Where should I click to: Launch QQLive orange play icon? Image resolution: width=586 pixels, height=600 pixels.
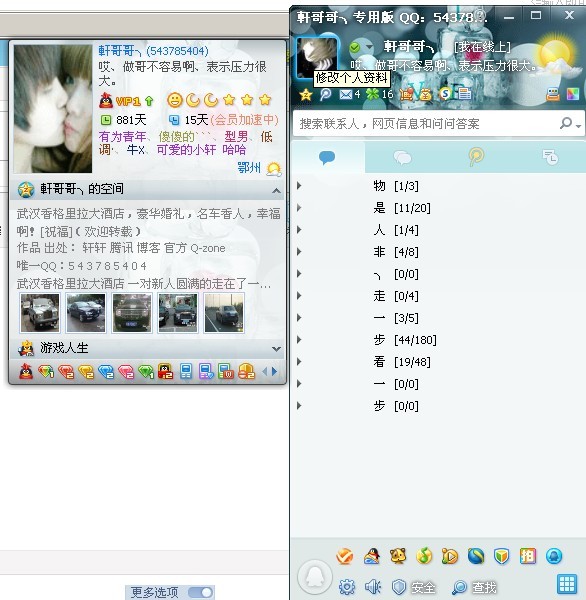450,556
